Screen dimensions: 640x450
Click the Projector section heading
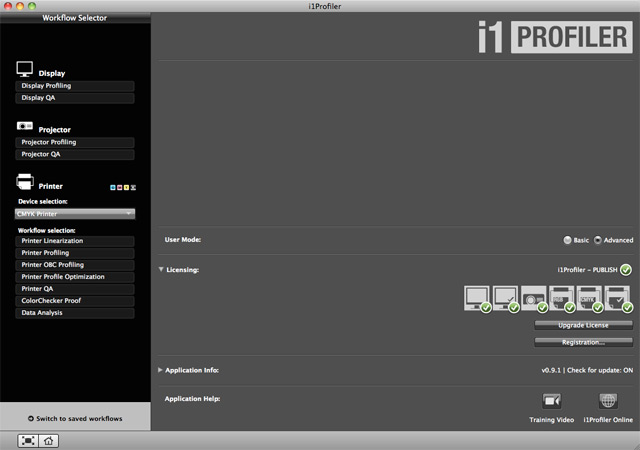(x=55, y=130)
